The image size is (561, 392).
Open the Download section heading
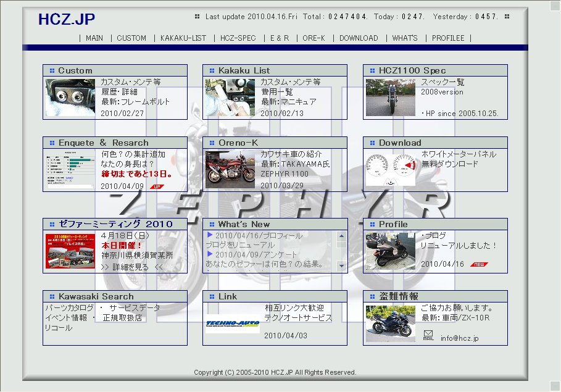tap(400, 143)
